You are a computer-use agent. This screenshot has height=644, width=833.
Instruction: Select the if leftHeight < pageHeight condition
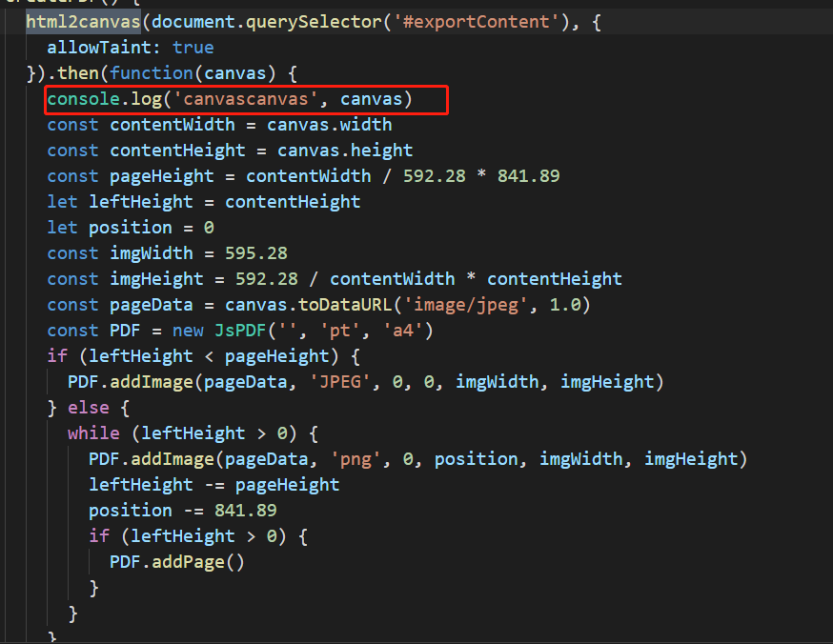point(183,355)
